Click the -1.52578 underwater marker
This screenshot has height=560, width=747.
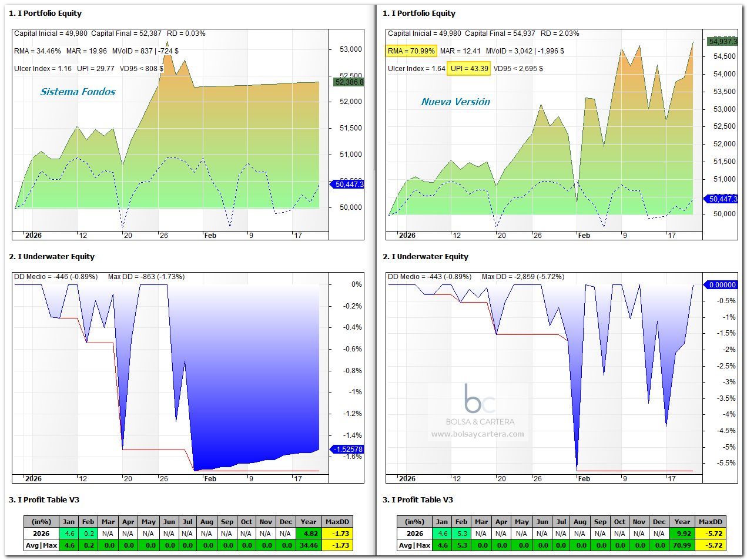(x=347, y=449)
